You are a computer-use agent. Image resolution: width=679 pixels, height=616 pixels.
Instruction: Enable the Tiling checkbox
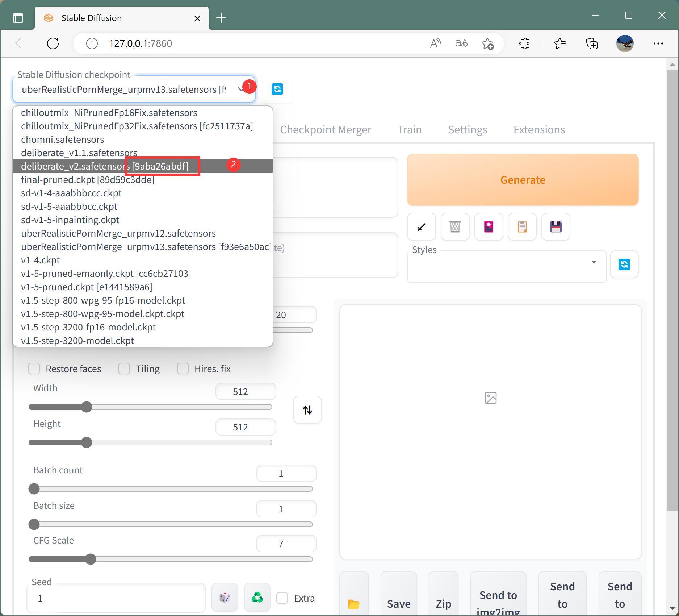[x=124, y=369]
